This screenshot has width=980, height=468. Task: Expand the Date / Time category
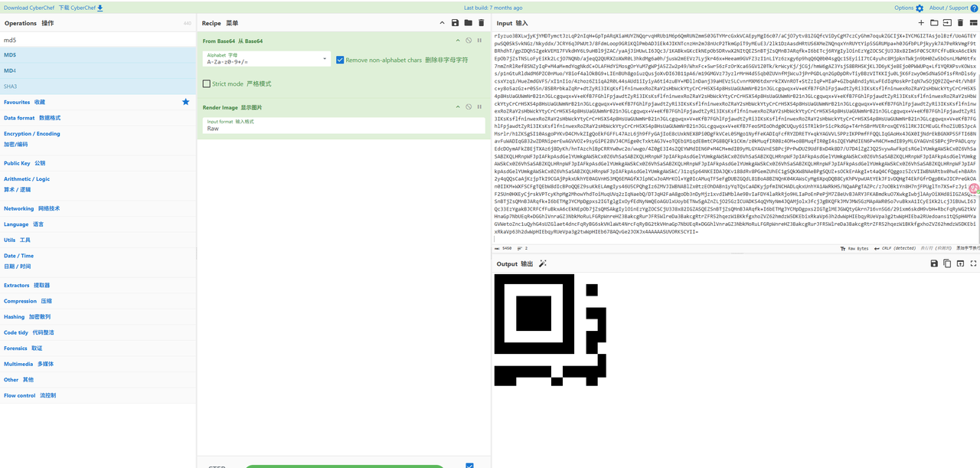(98, 260)
